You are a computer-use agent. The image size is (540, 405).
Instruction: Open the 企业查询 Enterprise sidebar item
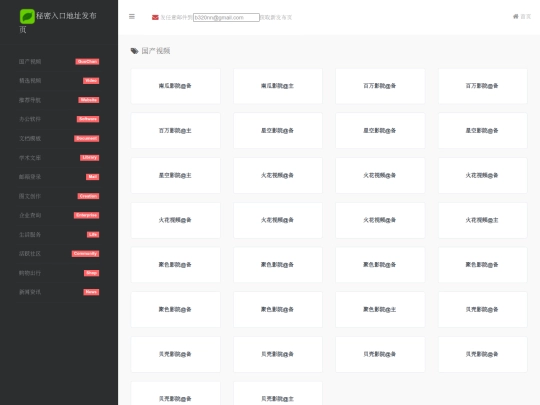(59, 215)
